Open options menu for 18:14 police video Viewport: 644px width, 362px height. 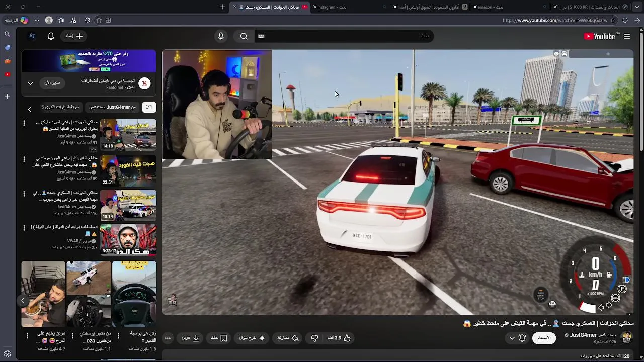coord(24,193)
